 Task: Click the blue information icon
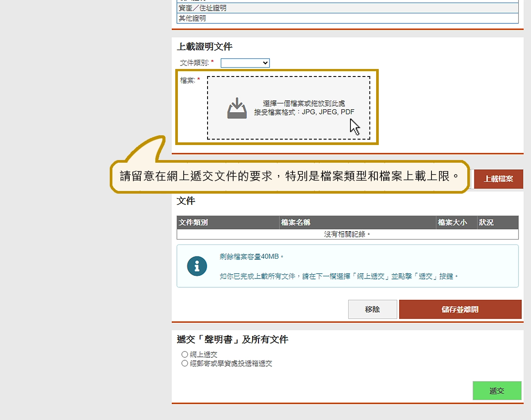pos(197,266)
